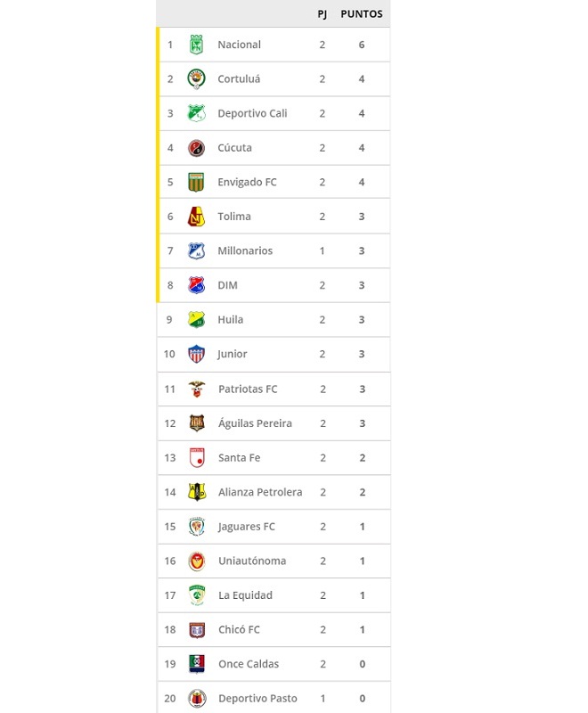Image resolution: width=588 pixels, height=713 pixels.
Task: Open the Santa Fe team name link
Action: pyautogui.click(x=239, y=458)
